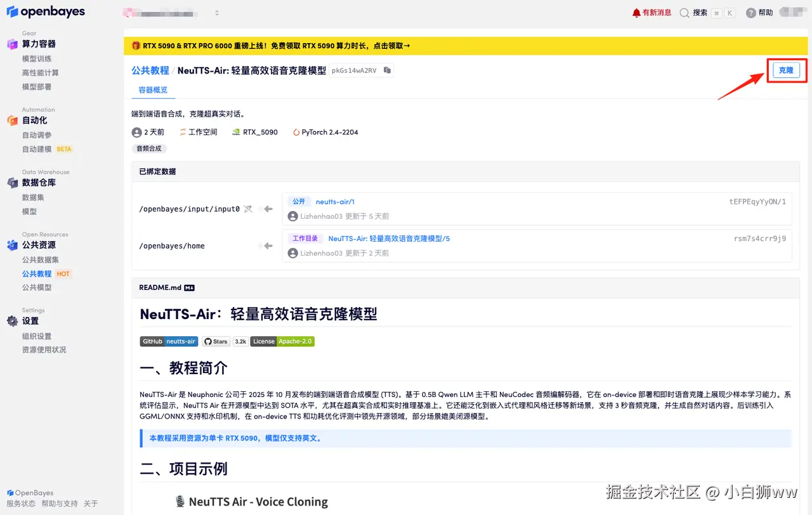The image size is (812, 515).
Task: Switch to 容器概览 tab
Action: pos(154,90)
